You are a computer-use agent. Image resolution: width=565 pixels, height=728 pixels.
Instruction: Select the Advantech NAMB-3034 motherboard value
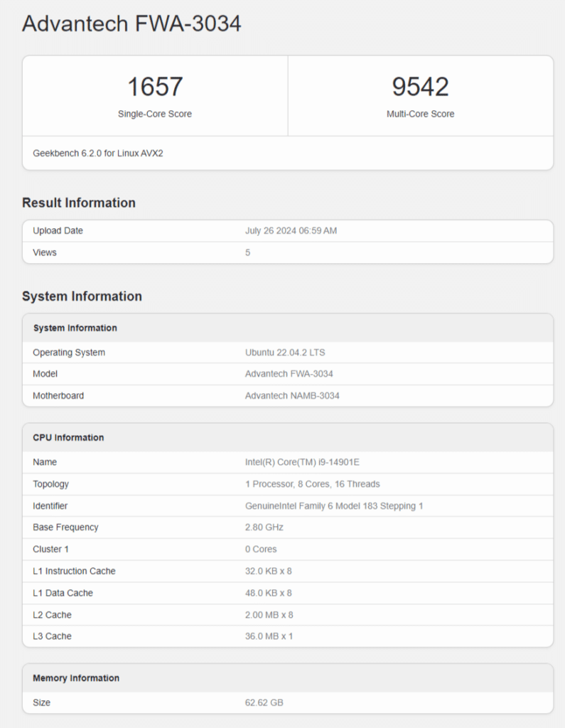coord(292,395)
